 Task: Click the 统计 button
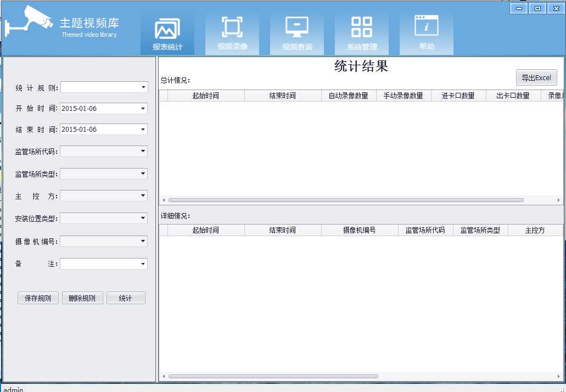[x=126, y=298]
